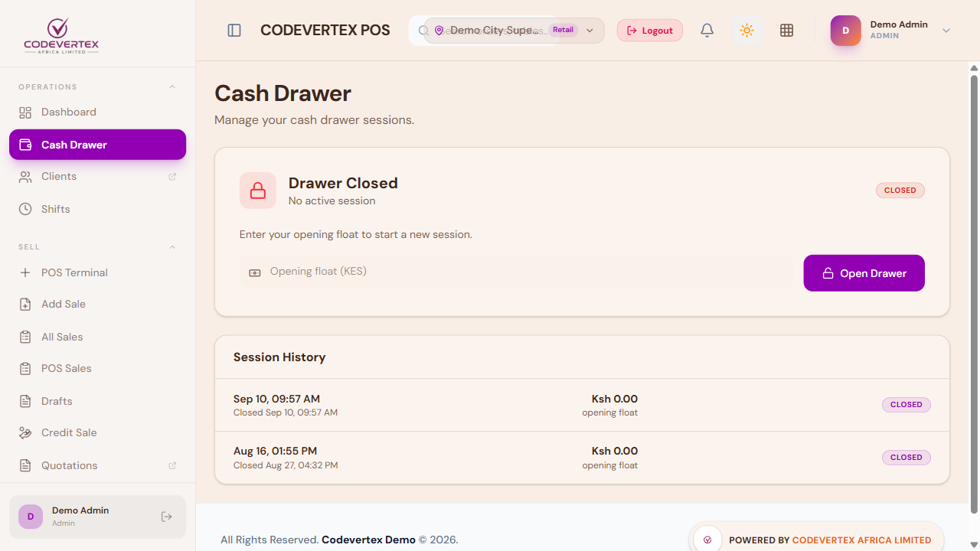
Task: Click the cash icon in the float field
Action: [x=255, y=272]
